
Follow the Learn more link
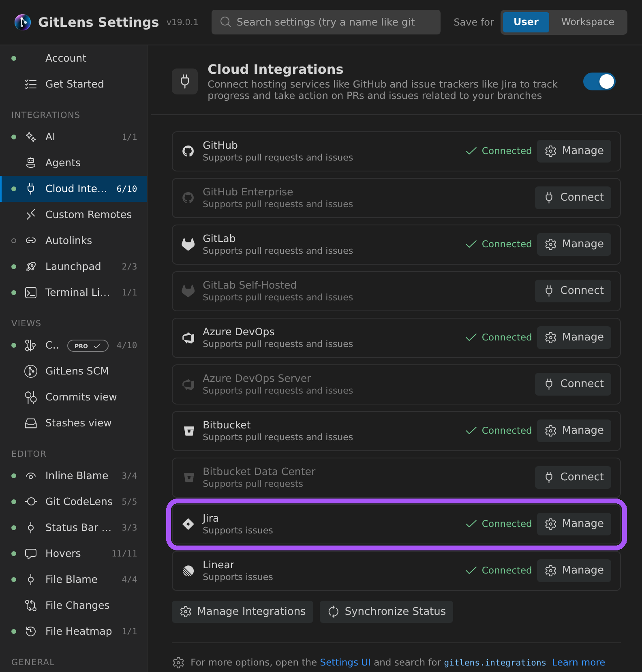(578, 662)
